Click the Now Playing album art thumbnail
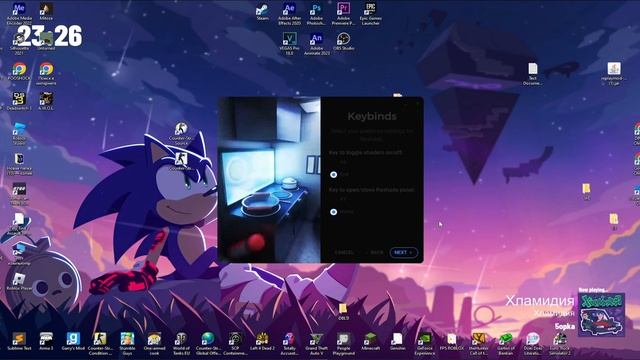Screen dimensions: 640x360 click(602, 314)
